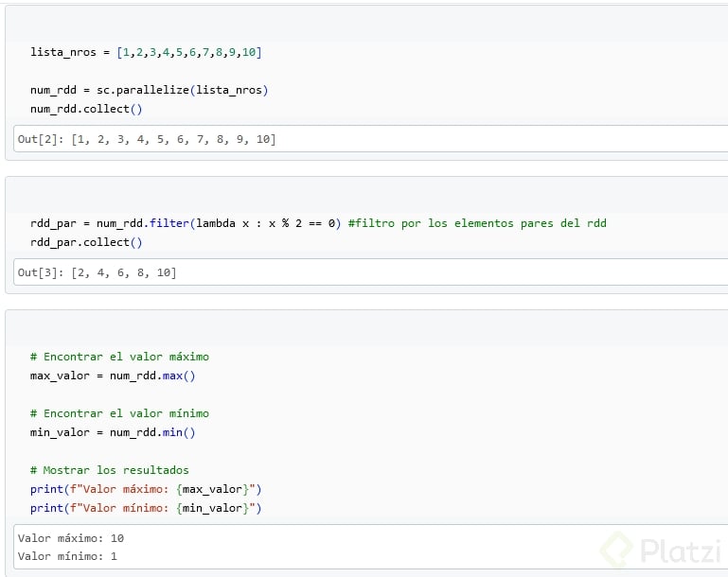Screen dimensions: 728x577
Task: Click the num_rdd.collect() code line
Action: pyautogui.click(x=86, y=109)
